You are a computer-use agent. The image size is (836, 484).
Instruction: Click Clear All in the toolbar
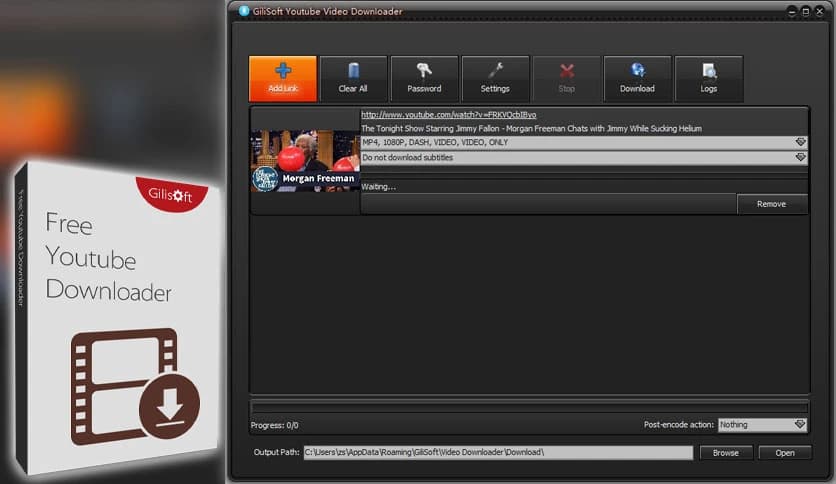click(x=353, y=78)
